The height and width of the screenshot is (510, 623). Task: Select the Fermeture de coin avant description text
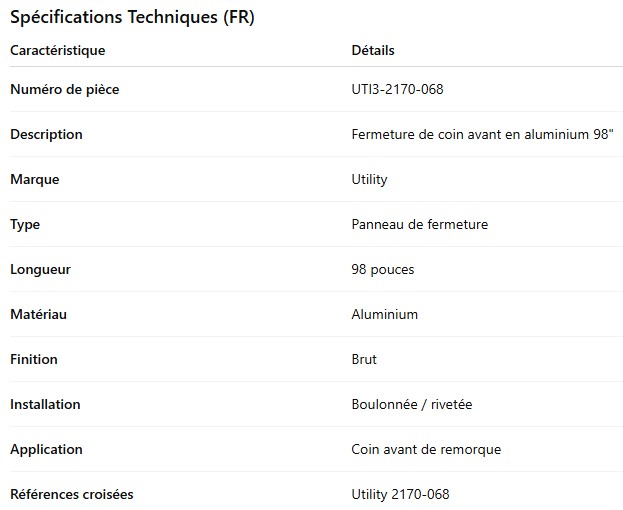click(x=482, y=134)
